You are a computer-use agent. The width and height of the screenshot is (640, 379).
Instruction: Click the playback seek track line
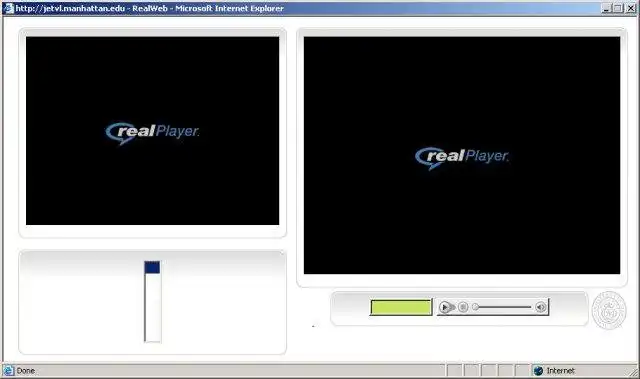[505, 307]
